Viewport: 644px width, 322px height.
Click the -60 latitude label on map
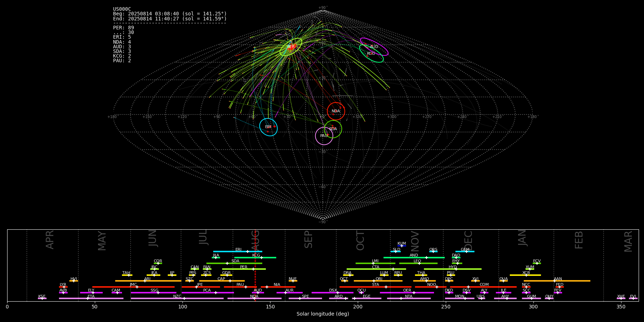pos(322,187)
